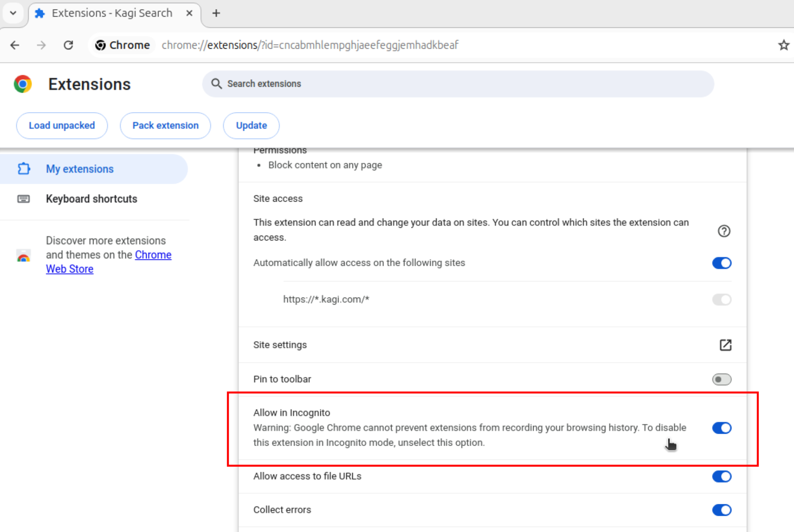Click the Pack extension button
The image size is (794, 532).
pos(165,126)
